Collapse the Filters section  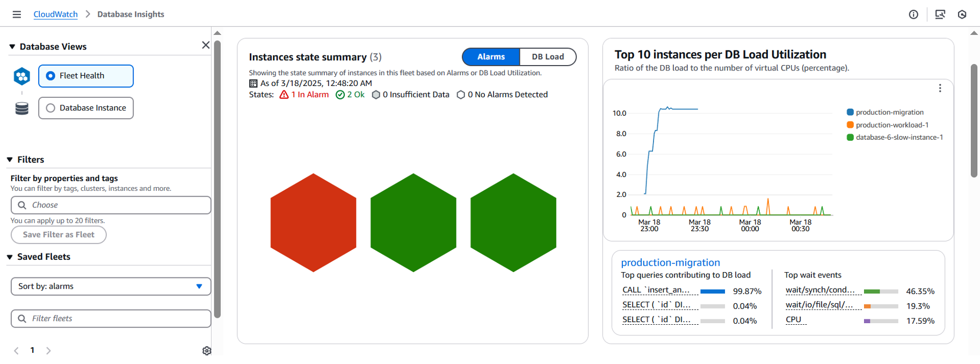[10, 160]
